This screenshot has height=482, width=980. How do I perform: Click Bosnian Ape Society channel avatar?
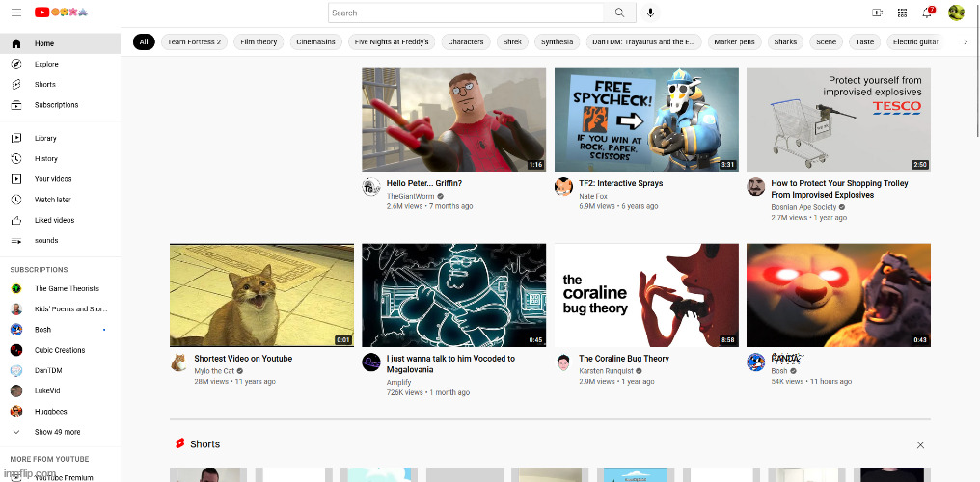756,187
